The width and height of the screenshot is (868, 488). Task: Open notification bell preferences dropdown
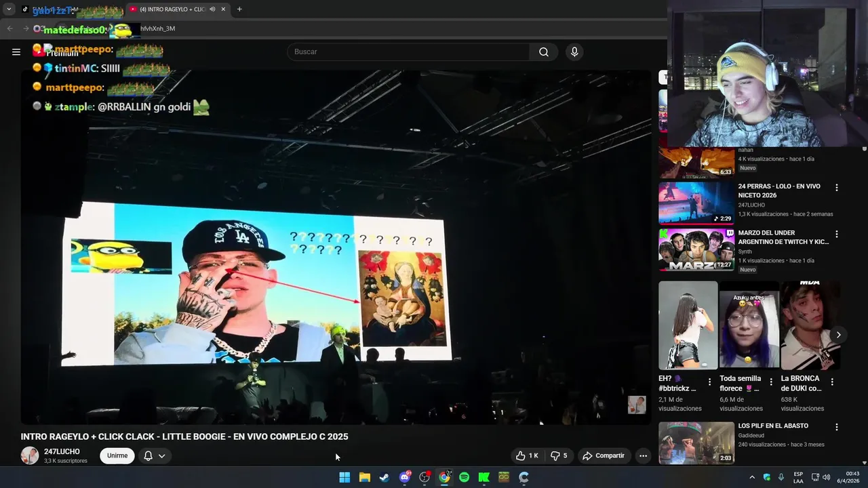(155, 455)
